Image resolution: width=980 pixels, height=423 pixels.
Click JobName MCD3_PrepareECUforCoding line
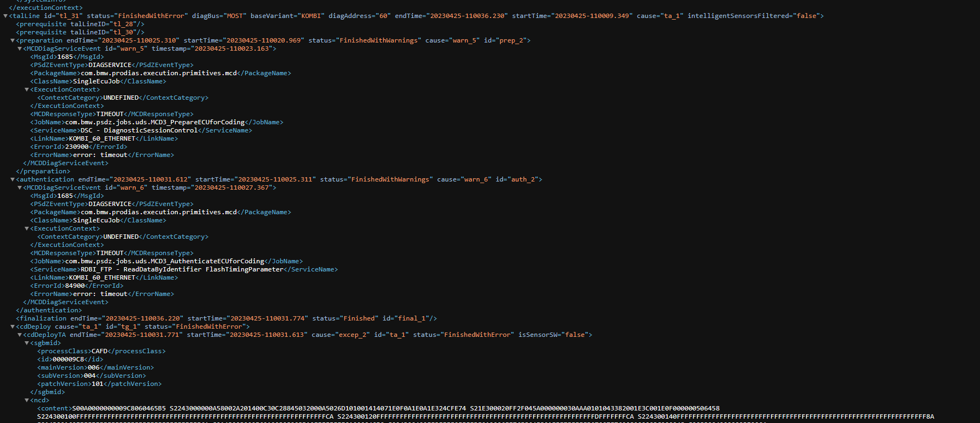[x=157, y=122]
